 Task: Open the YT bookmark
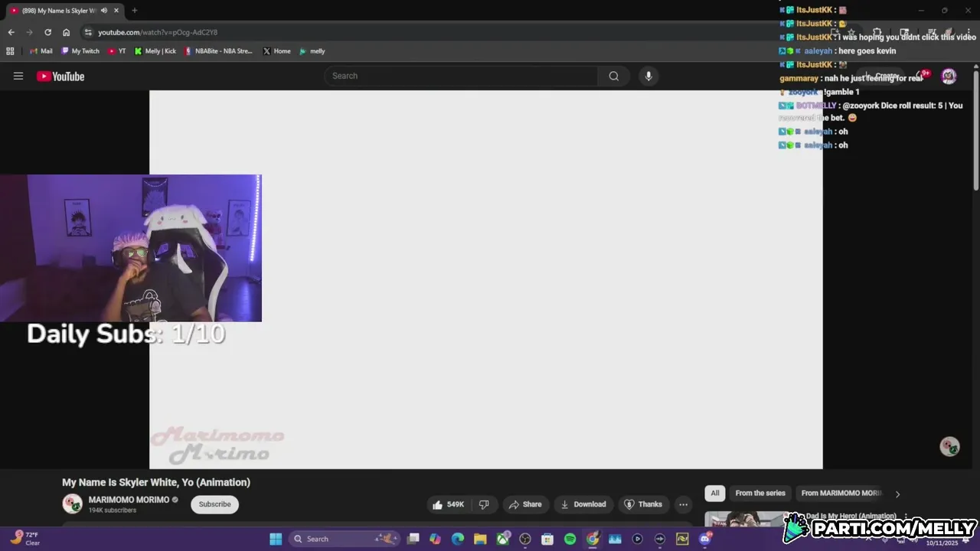(x=117, y=51)
